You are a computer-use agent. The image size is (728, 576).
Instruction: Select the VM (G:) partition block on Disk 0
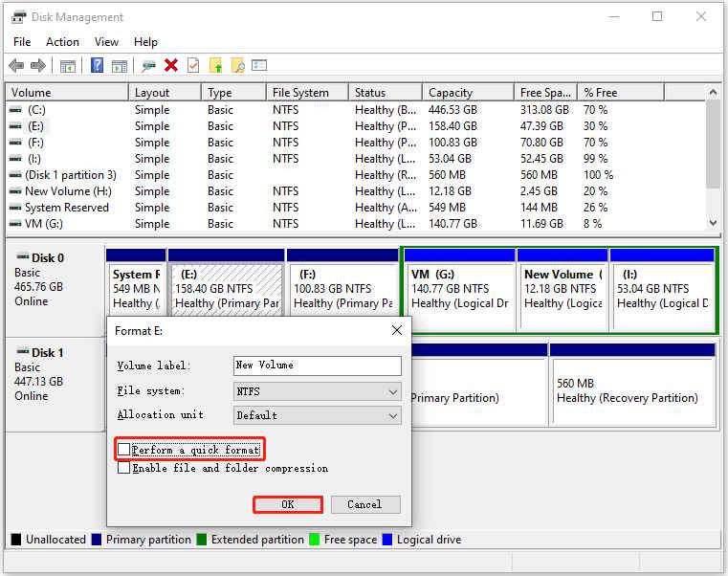459,289
